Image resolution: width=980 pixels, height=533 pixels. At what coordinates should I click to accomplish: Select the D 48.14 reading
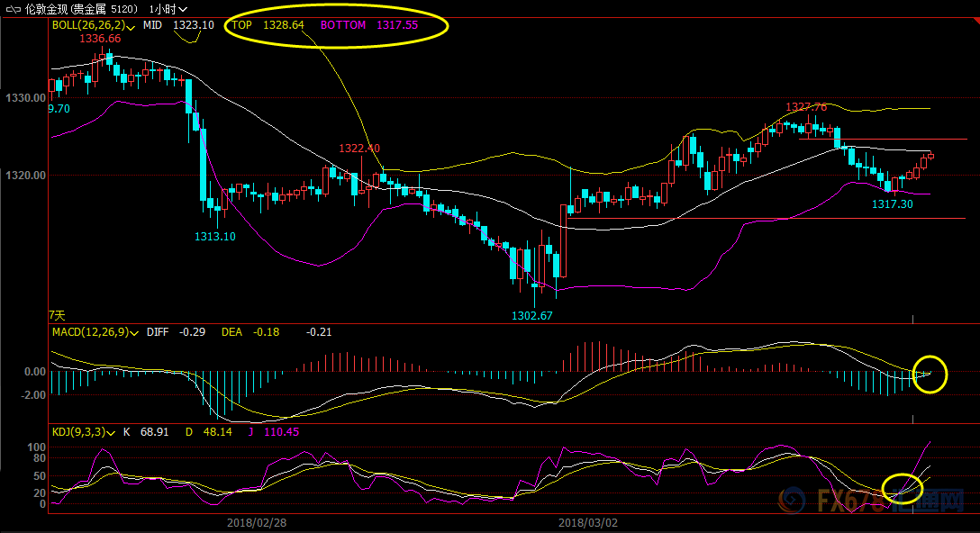(x=209, y=432)
